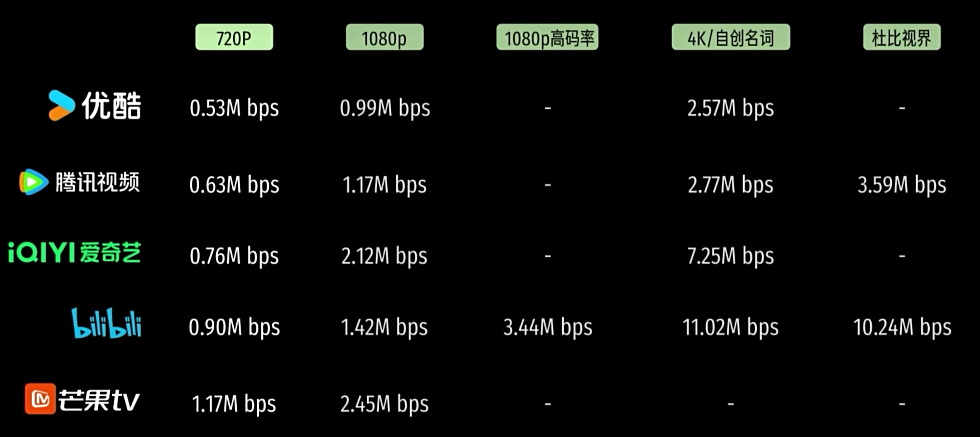Click the 腾讯视频 brand text
The height and width of the screenshot is (437, 980).
tap(97, 182)
